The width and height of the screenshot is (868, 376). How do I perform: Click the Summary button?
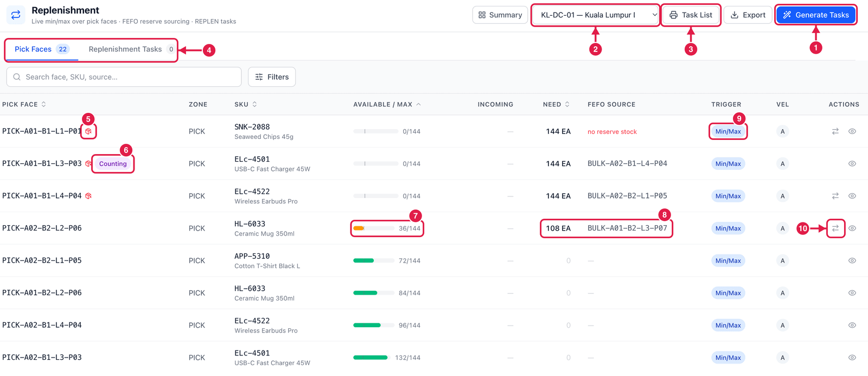(500, 15)
